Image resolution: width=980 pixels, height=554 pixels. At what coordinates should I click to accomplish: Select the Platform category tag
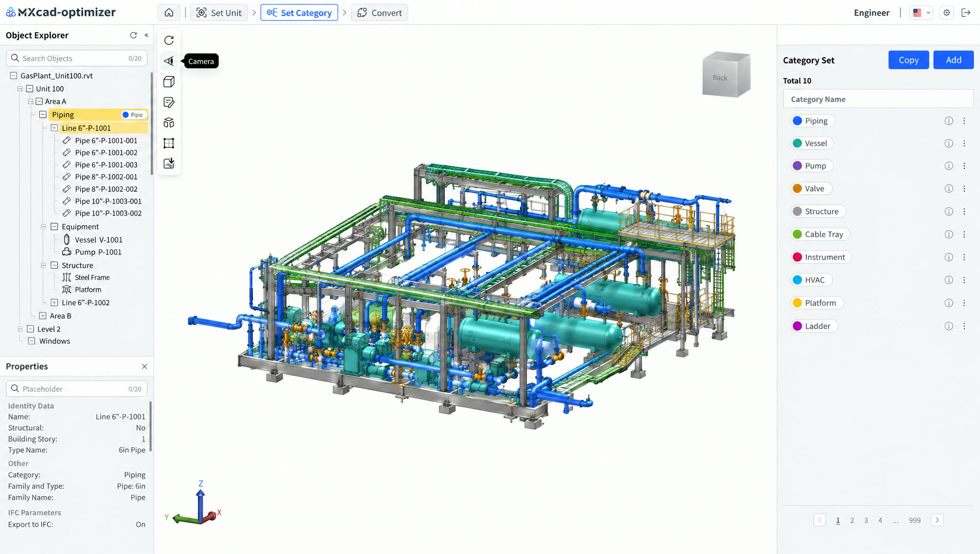click(x=817, y=303)
